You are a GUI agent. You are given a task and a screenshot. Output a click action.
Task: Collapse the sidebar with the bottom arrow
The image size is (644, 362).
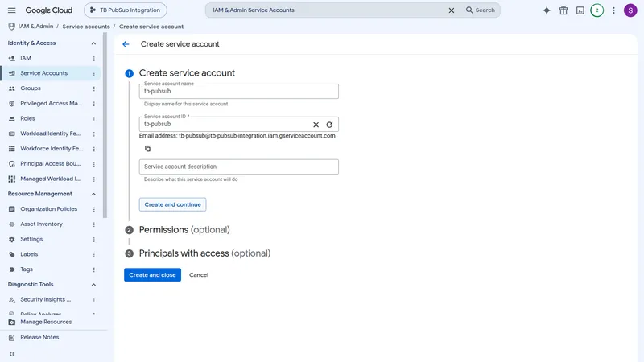coord(11,354)
